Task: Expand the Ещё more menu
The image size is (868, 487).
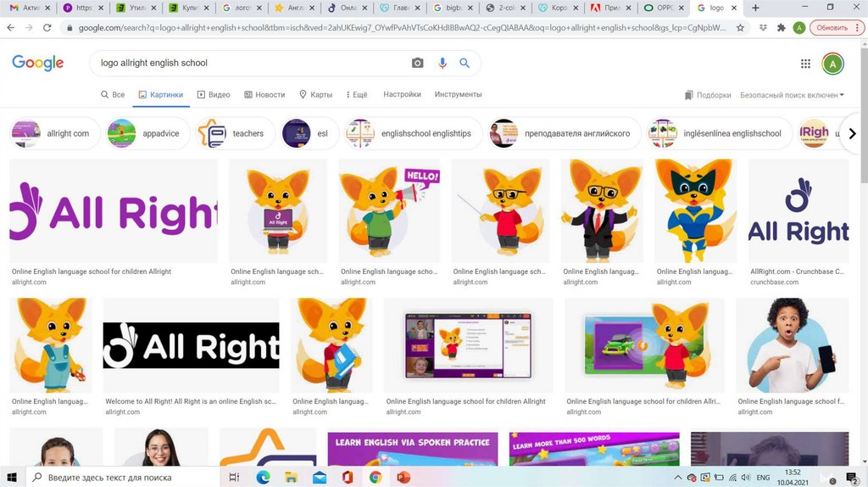Action: 356,95
